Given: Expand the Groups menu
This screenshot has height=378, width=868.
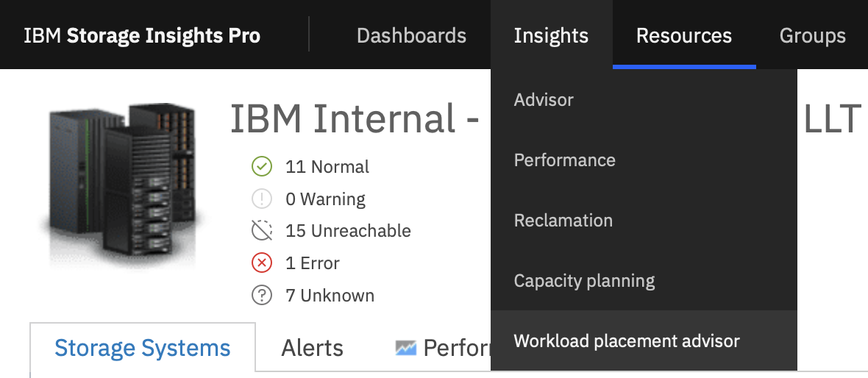Looking at the screenshot, I should pyautogui.click(x=812, y=35).
